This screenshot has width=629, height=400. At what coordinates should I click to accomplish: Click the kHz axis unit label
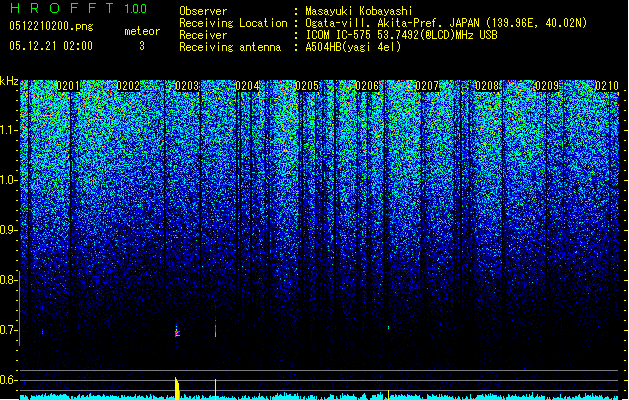[9, 81]
